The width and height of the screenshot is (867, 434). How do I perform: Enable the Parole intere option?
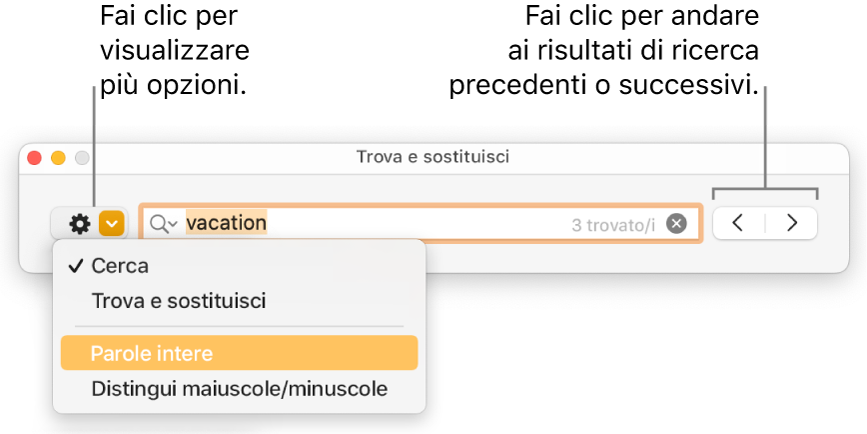pyautogui.click(x=150, y=353)
